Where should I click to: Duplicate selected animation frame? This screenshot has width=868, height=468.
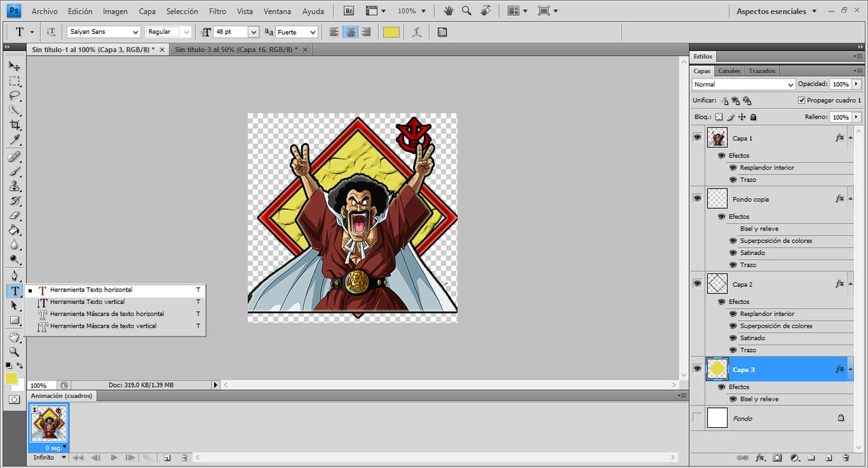(x=167, y=458)
